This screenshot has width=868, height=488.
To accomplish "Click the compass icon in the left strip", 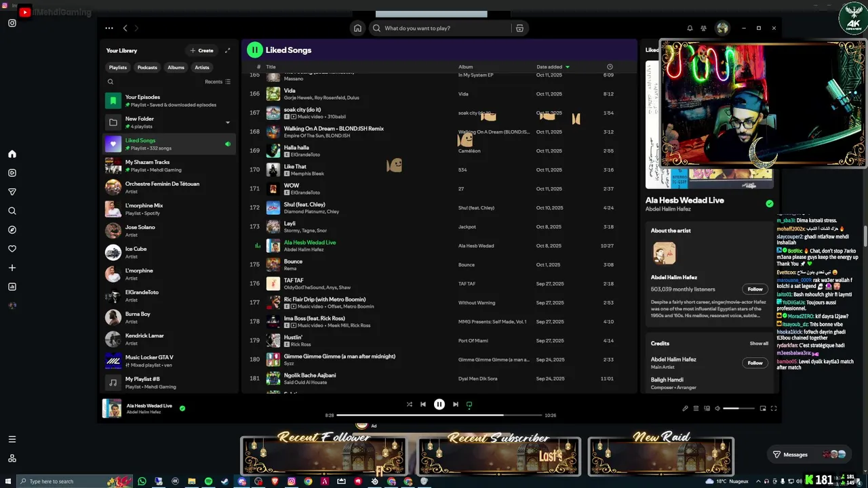I will 12,230.
